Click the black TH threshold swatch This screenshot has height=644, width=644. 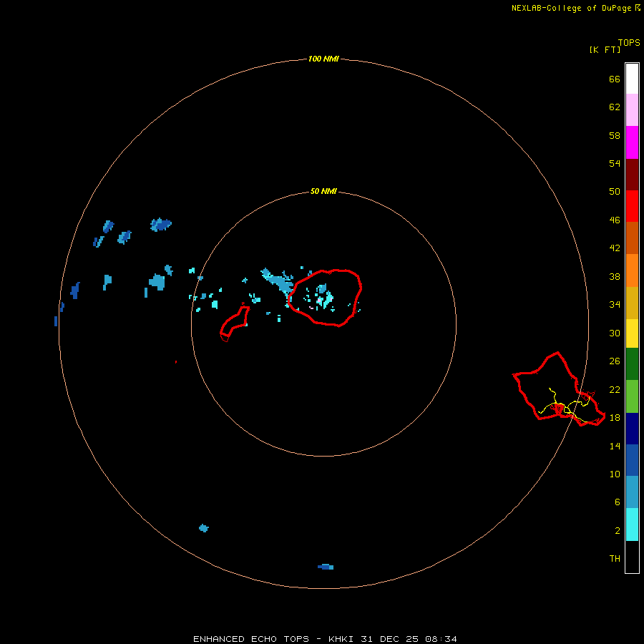click(x=632, y=557)
